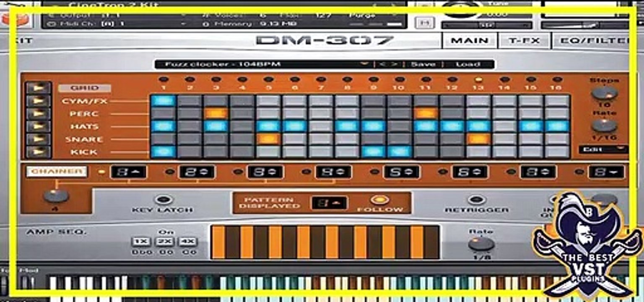This screenshot has height=302, width=644.
Task: Click the Save preset button
Action: tap(423, 64)
